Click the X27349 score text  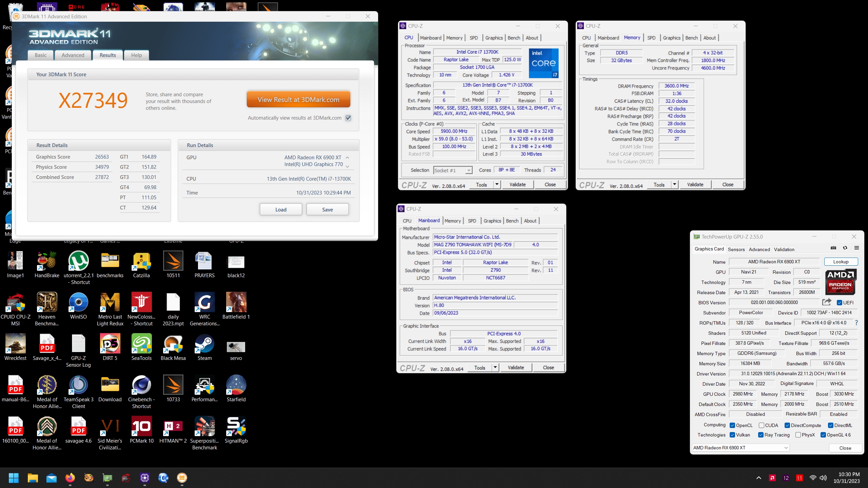point(93,100)
